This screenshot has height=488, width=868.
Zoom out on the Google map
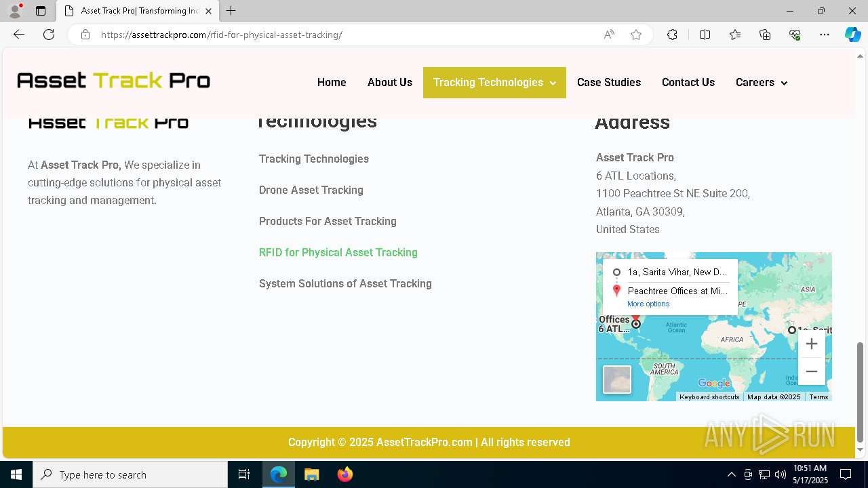[811, 371]
